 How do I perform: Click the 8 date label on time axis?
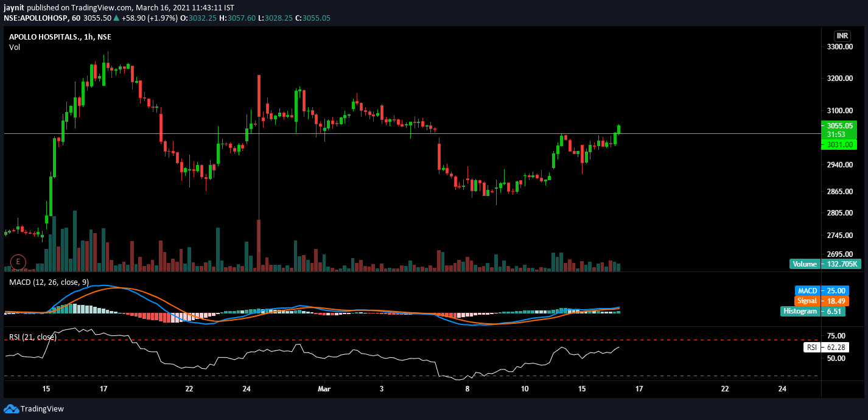467,388
